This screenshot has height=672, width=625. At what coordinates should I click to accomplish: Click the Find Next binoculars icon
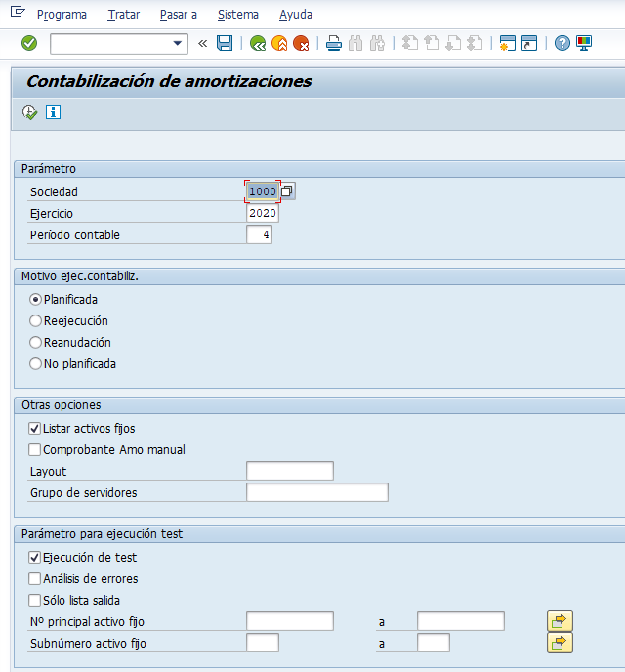pyautogui.click(x=377, y=43)
